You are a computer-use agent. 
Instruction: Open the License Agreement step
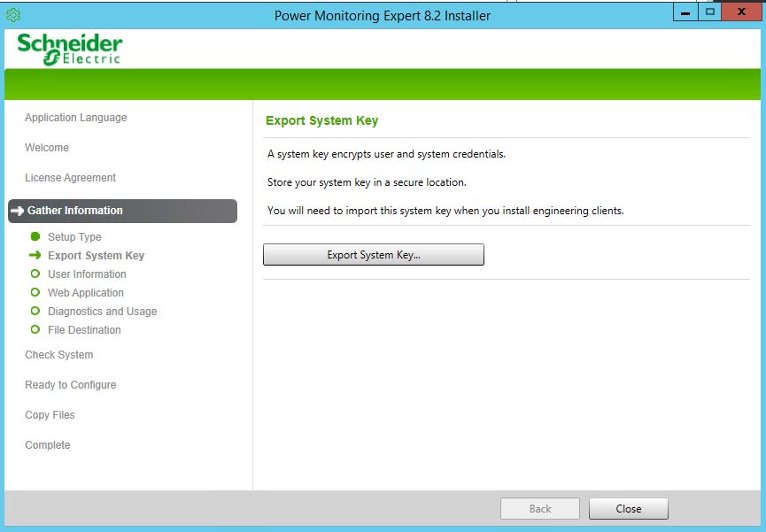tap(70, 178)
